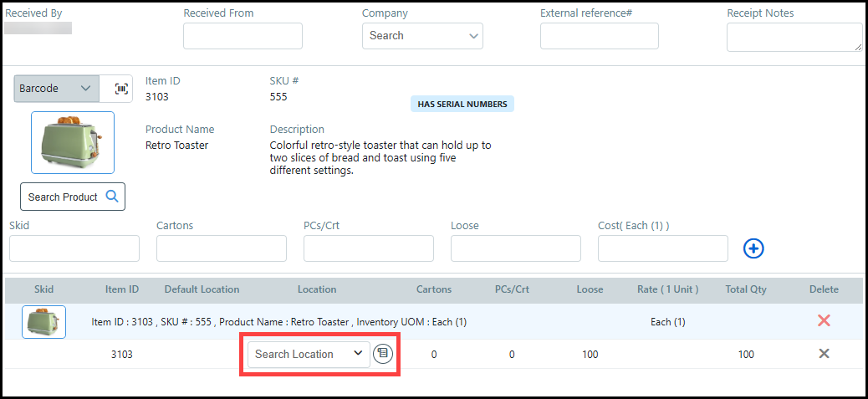The image size is (868, 399).
Task: Focus the External reference# field
Action: (x=599, y=36)
